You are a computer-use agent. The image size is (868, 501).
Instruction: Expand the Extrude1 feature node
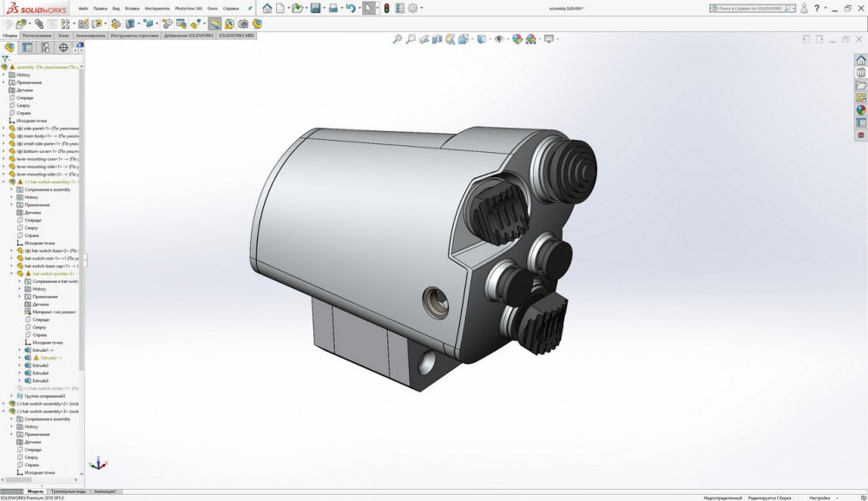pos(19,350)
